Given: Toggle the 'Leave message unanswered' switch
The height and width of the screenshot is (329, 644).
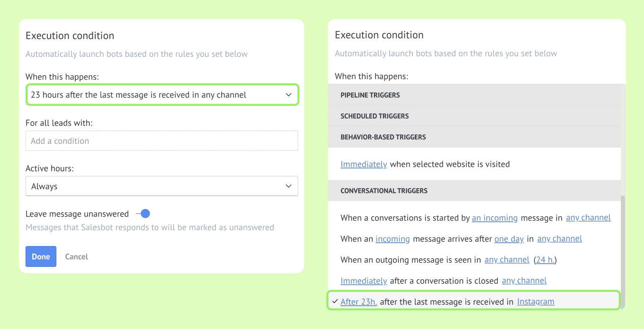Looking at the screenshot, I should click(x=143, y=214).
